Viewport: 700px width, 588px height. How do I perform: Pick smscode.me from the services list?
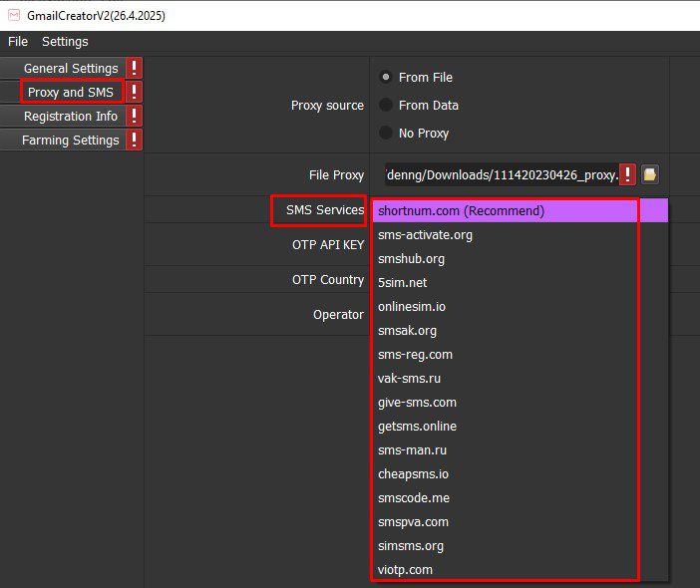pyautogui.click(x=521, y=498)
